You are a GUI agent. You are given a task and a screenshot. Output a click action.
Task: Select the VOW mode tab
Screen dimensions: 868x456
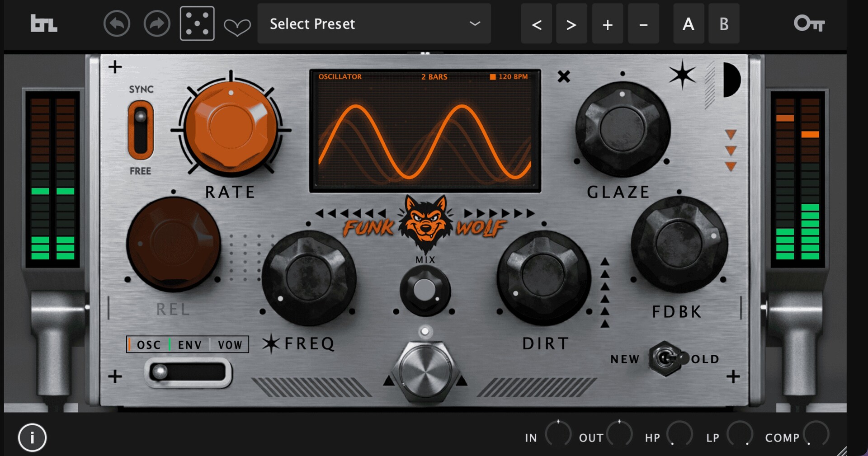click(x=231, y=344)
